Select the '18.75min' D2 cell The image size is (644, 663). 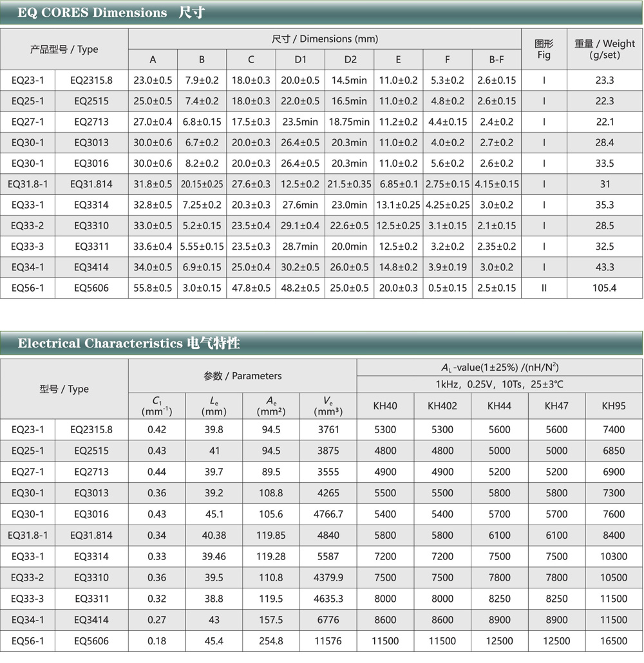(x=350, y=122)
